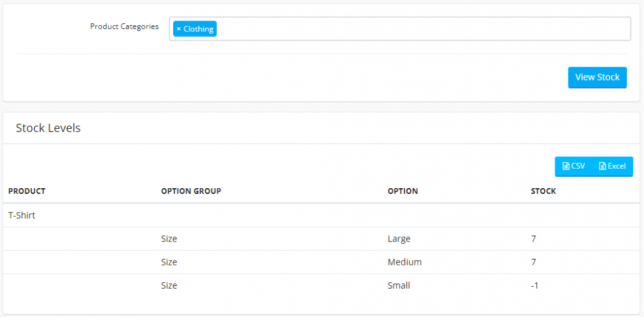Sort by the PRODUCT column header
Screen dimensions: 644x317
27,191
